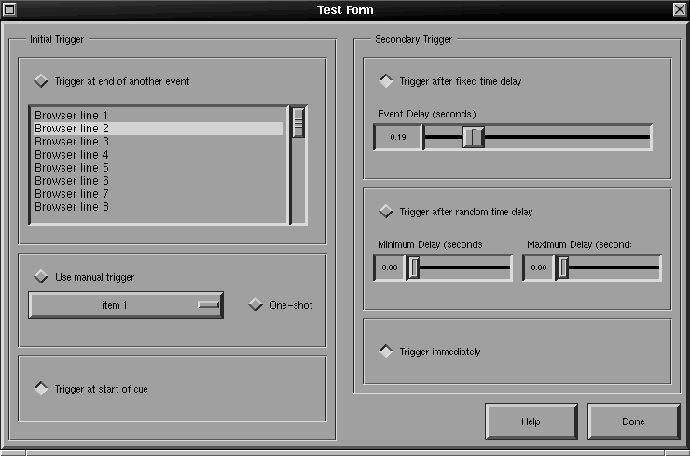Screen dimensions: 690x456
Task: Select the eighth browser line row
Action: pyautogui.click(x=158, y=207)
